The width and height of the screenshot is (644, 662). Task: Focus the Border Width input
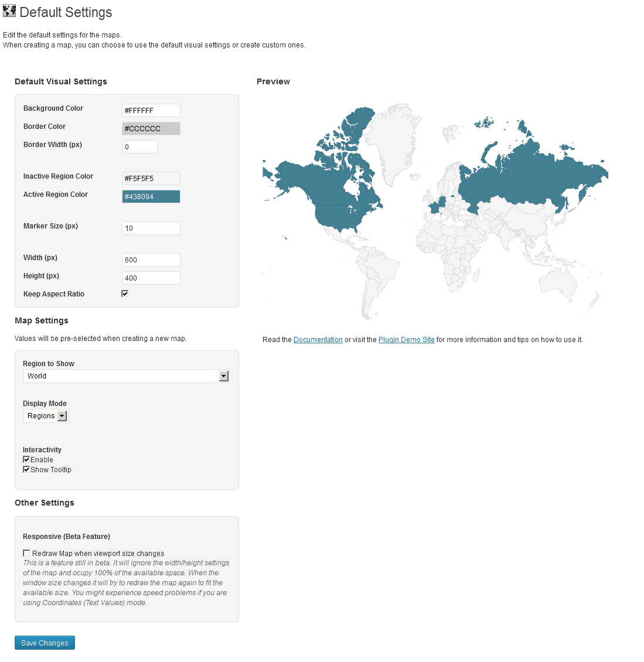pos(140,146)
